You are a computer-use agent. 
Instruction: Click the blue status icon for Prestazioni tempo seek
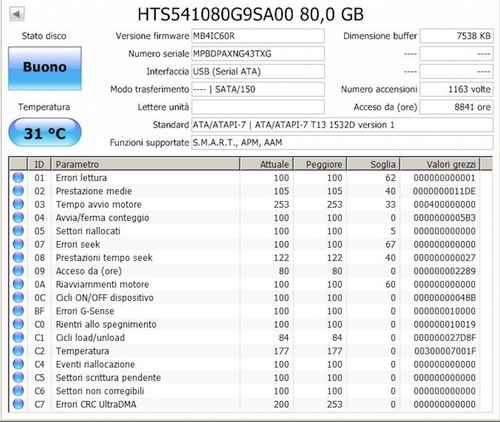point(18,257)
